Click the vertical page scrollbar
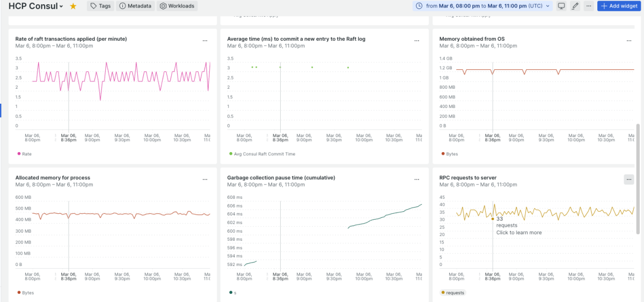The height and width of the screenshot is (302, 644). click(x=638, y=178)
